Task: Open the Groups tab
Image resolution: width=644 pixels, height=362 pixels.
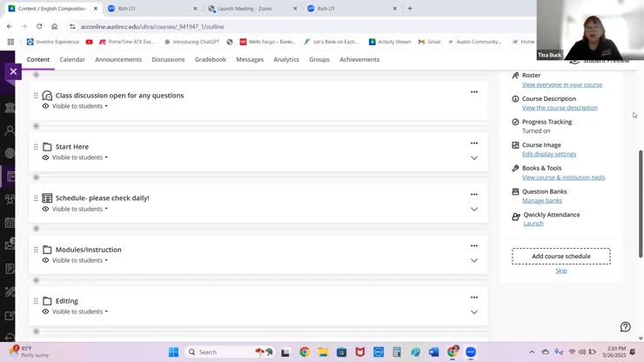Action: 319,59
